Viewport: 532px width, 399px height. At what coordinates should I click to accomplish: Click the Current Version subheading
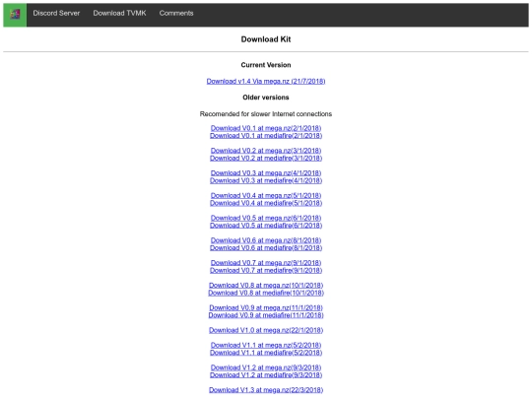[x=266, y=65]
